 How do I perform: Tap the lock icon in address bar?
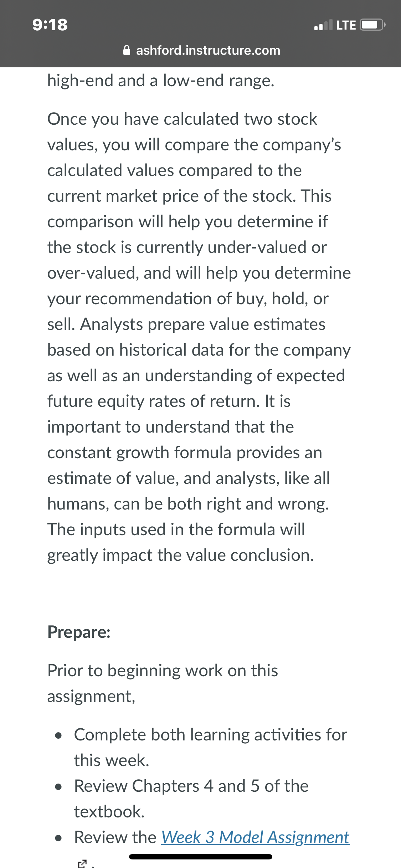click(127, 50)
